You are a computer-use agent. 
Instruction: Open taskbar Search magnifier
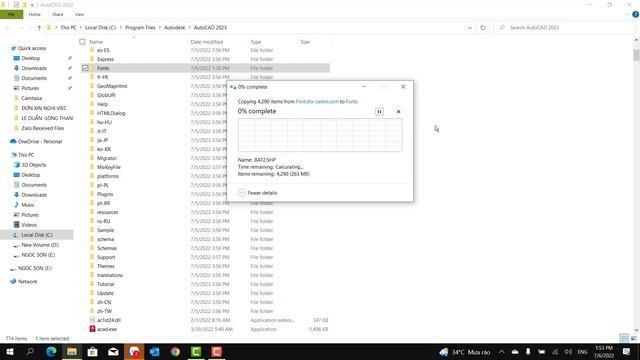click(x=30, y=352)
